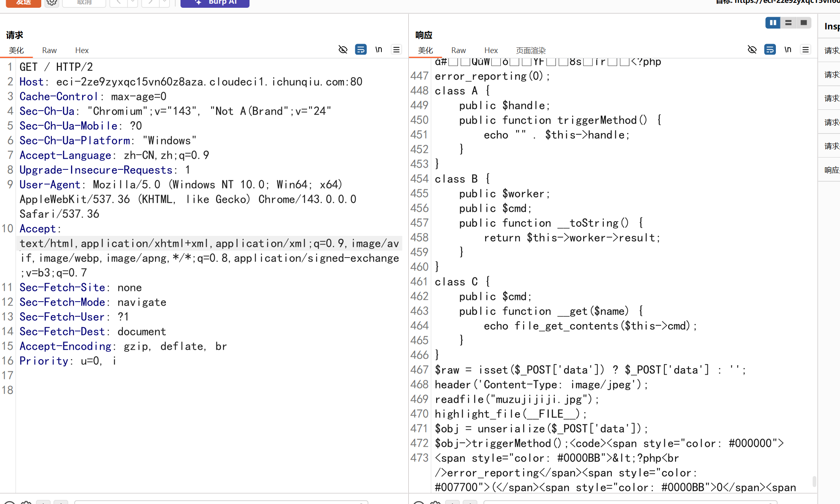Open Raw tab in request panel
840x504 pixels.
pyautogui.click(x=49, y=50)
